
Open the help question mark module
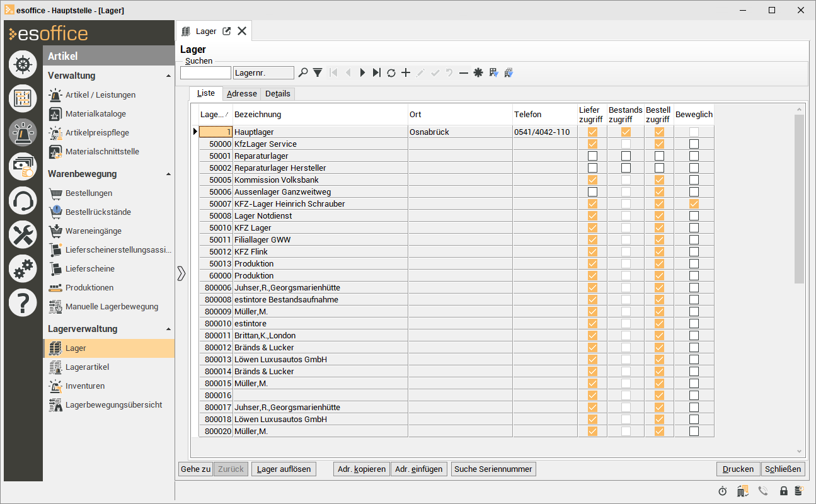[x=23, y=303]
